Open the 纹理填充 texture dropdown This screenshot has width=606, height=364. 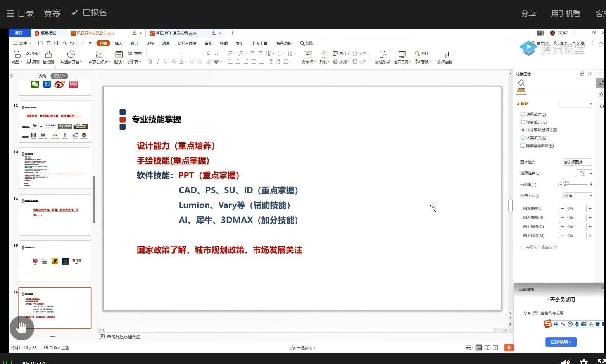[x=584, y=174]
